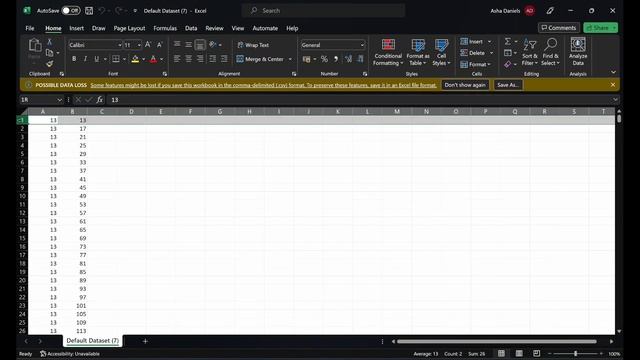The height and width of the screenshot is (360, 640).
Task: Open the File menu
Action: coord(30,28)
